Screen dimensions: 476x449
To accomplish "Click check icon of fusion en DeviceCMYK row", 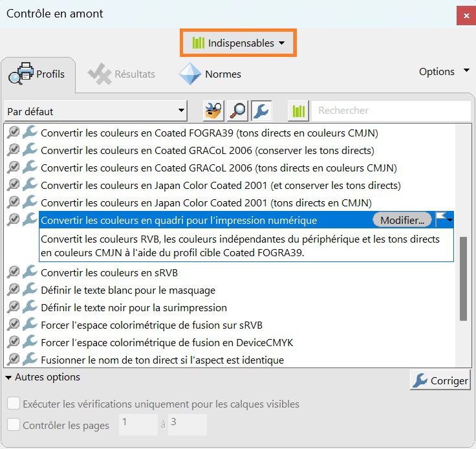I will [x=14, y=342].
